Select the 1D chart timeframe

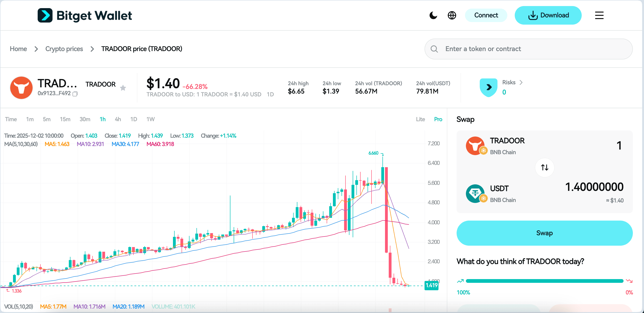click(x=134, y=119)
